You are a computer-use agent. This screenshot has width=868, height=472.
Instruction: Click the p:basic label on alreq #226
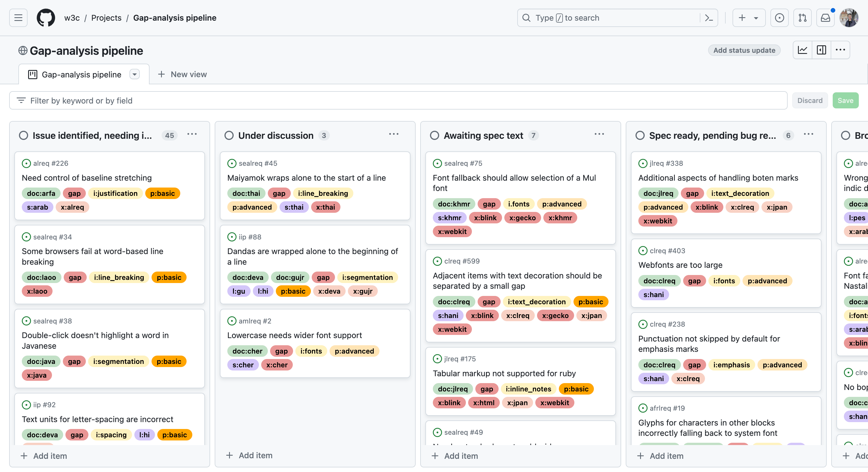pos(162,193)
